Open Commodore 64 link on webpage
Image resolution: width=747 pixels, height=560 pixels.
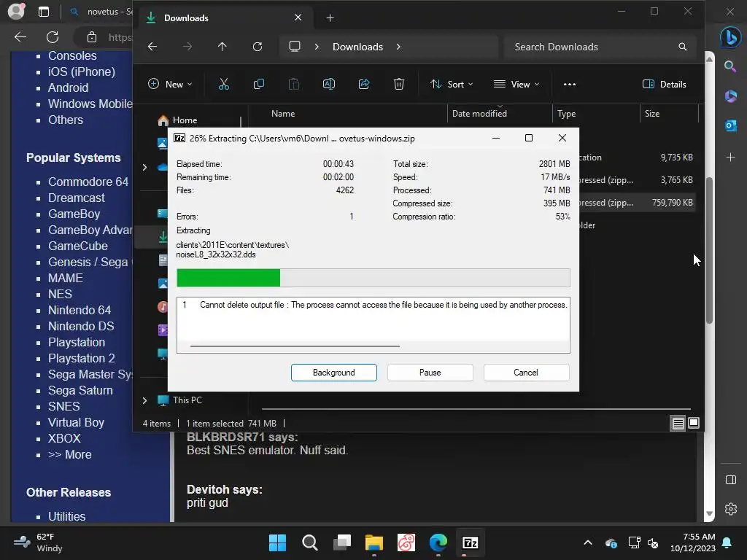pyautogui.click(x=88, y=182)
